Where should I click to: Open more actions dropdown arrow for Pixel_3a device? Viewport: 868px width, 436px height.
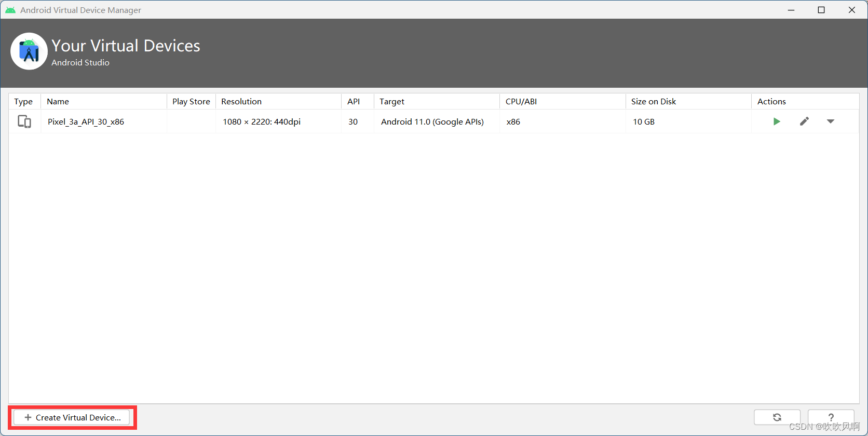tap(831, 121)
